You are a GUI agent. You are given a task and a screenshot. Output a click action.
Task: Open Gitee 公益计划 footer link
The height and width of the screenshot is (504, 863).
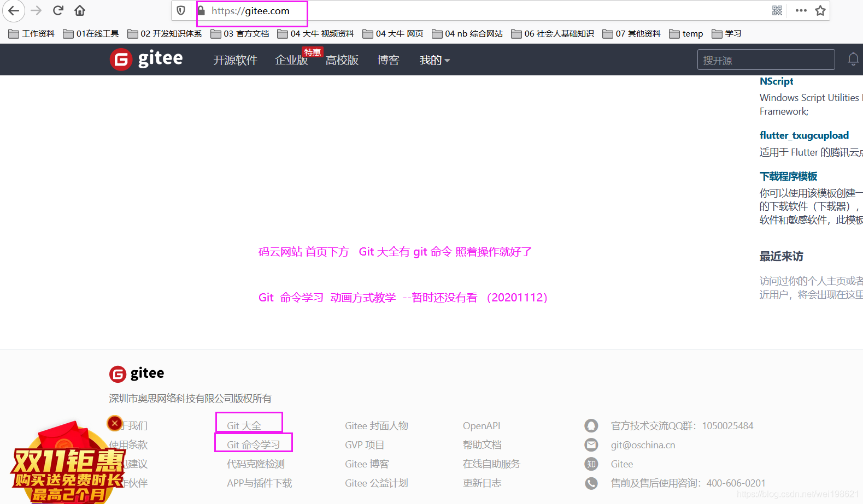377,483
